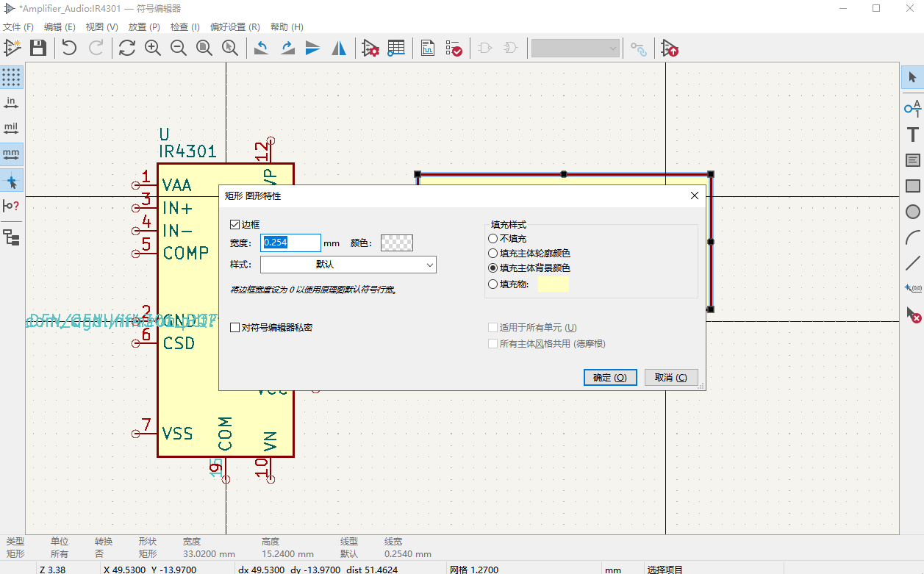Run the symbol checker (ERC) icon
924x574 pixels.
pos(454,48)
